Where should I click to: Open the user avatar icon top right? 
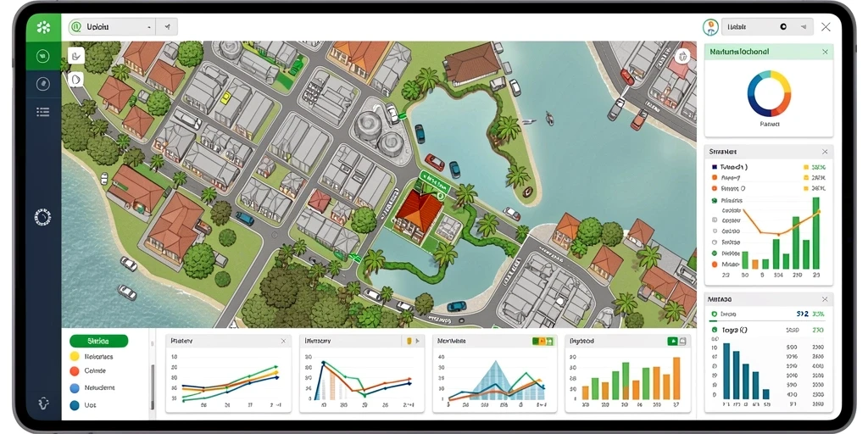pyautogui.click(x=710, y=26)
